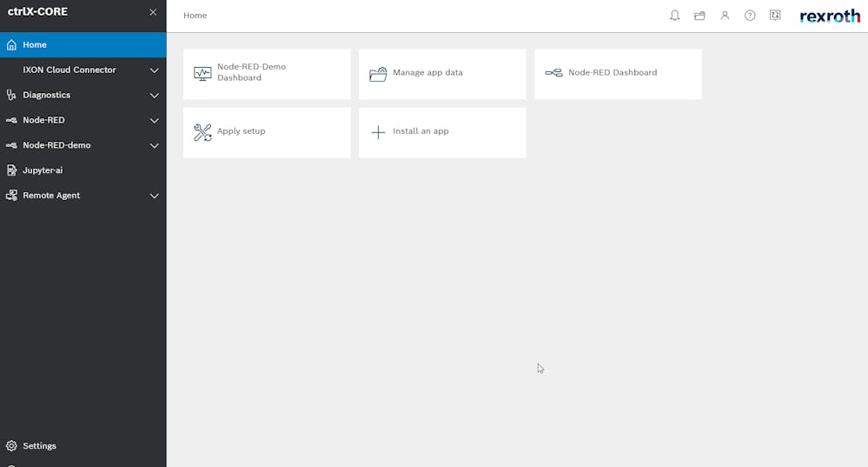This screenshot has height=467, width=868.
Task: Click the Install an app tile
Action: (x=442, y=133)
